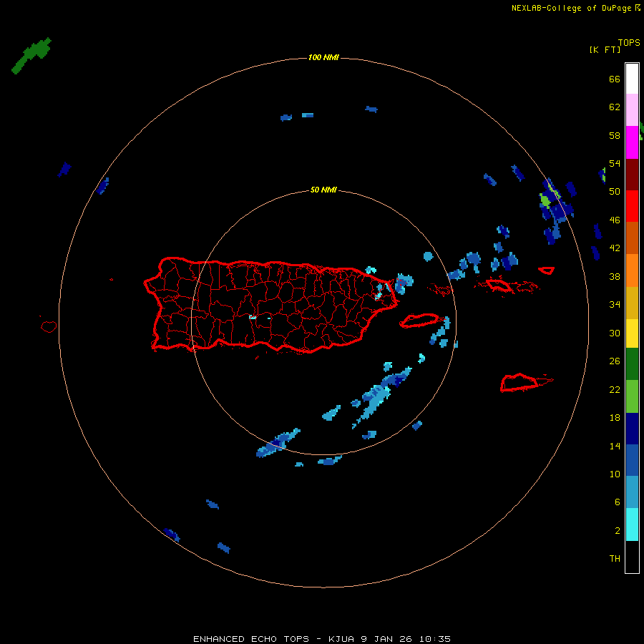The width and height of the screenshot is (644, 644).
Task: Click the 100 NMI range ring label
Action: tap(323, 57)
